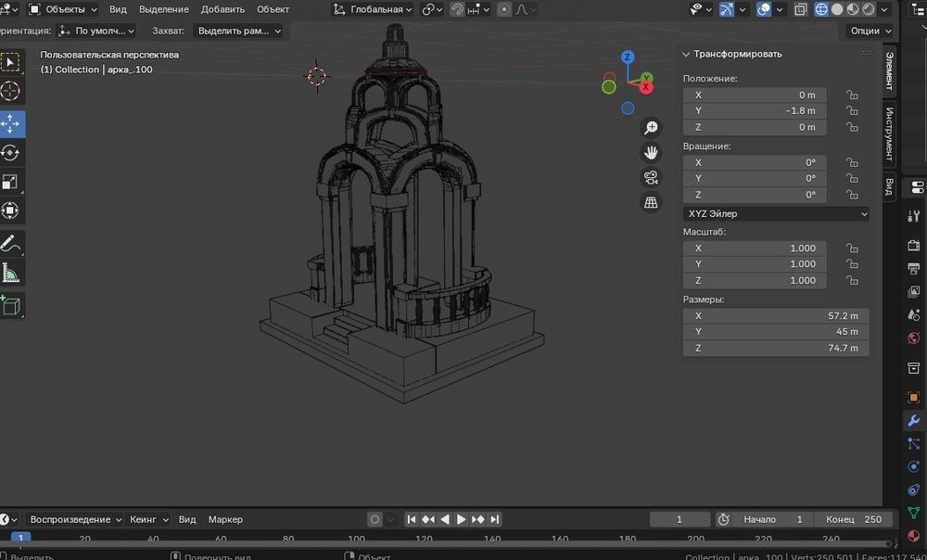Open the XYZ Эйлер rotation mode dropdown
This screenshot has height=560, width=927.
[776, 214]
